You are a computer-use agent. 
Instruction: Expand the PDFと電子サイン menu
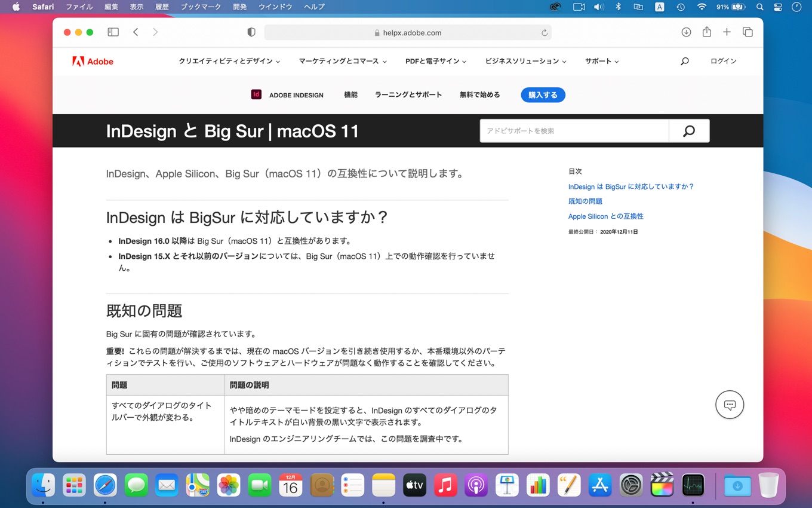(x=436, y=61)
